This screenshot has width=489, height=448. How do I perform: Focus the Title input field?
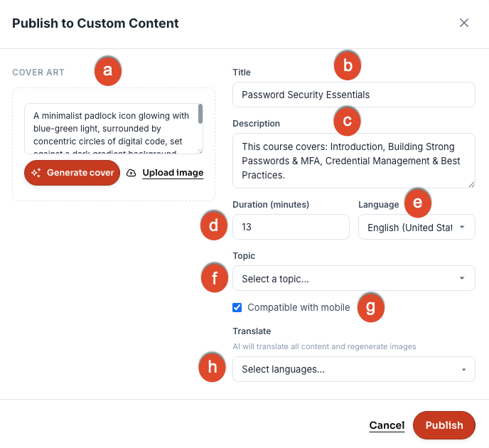point(354,95)
